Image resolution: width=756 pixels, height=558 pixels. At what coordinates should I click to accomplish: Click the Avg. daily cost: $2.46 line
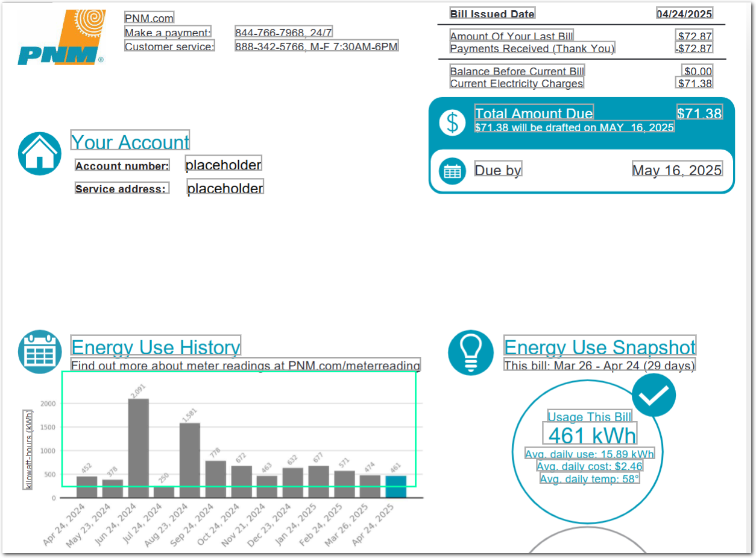[x=590, y=466]
